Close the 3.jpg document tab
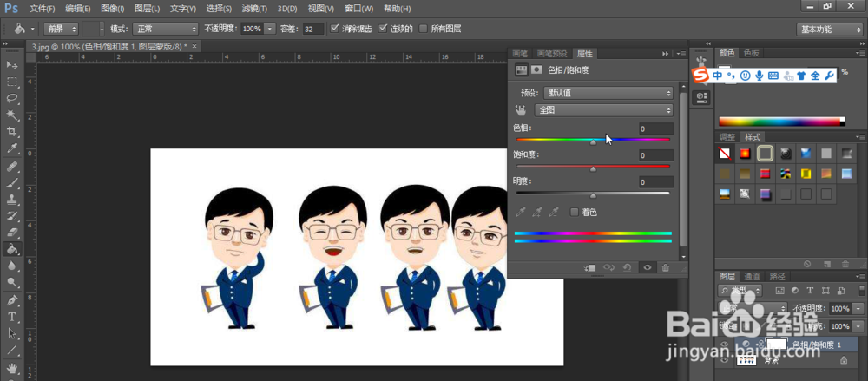Screen dimensions: 868x381 (194, 46)
